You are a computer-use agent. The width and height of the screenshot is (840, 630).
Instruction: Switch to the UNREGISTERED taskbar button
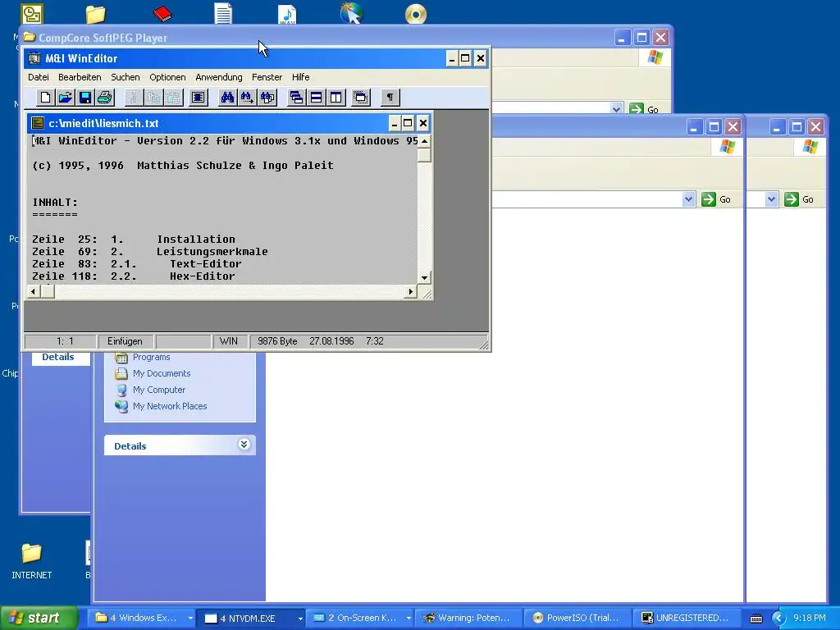point(687,618)
